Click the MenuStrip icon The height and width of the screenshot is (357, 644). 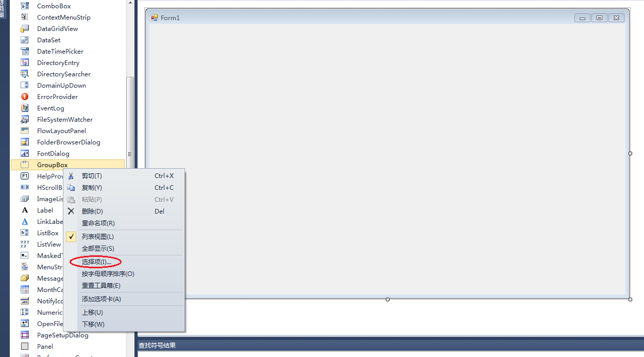pos(25,267)
